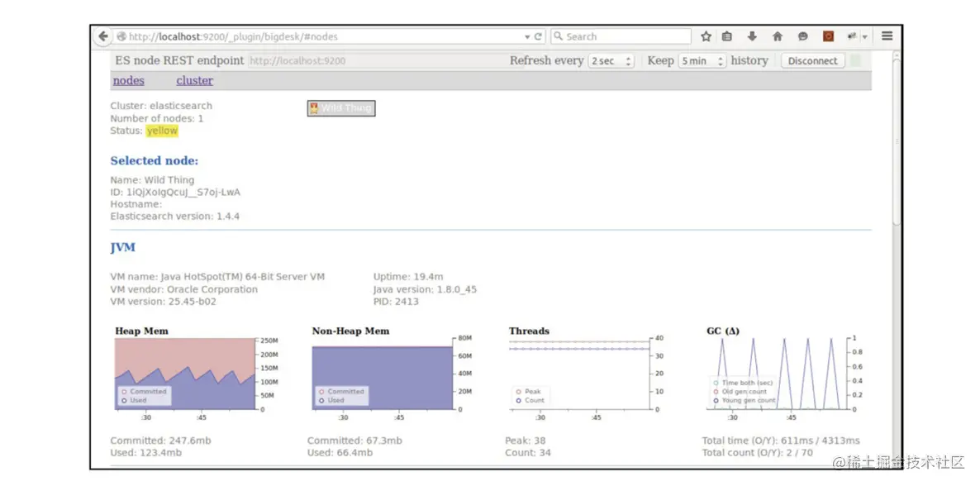The width and height of the screenshot is (980, 486).
Task: Click the page vertical scrollbar thumb
Action: coord(897,141)
